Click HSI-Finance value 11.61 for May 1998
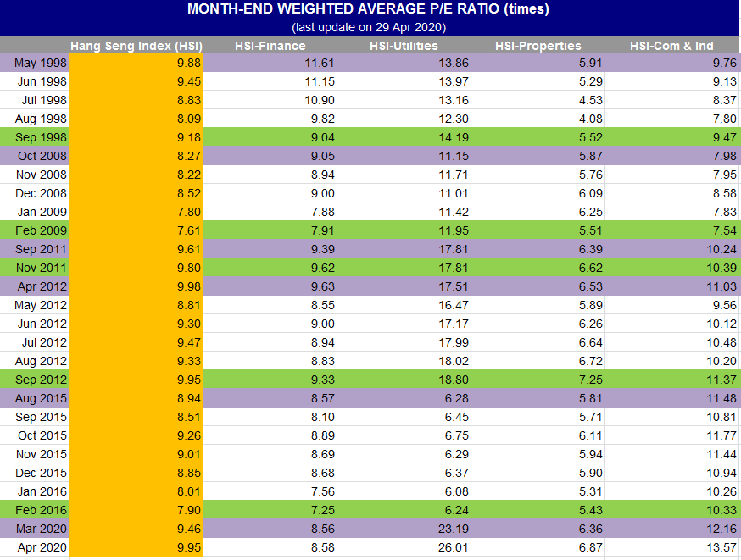Screen dimensions: 741x560 pos(320,63)
